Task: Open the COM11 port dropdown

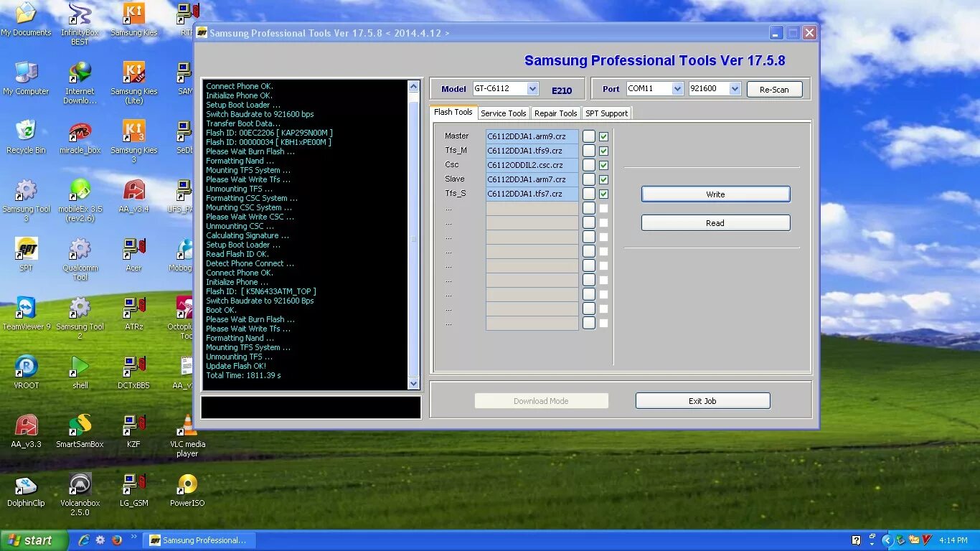Action: pos(677,89)
